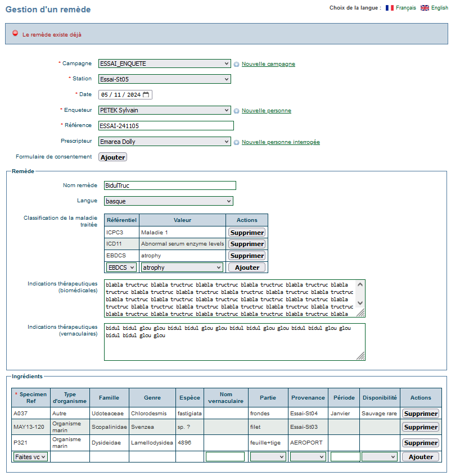Click the UK flag English icon
451x476 pixels.
[425, 8]
